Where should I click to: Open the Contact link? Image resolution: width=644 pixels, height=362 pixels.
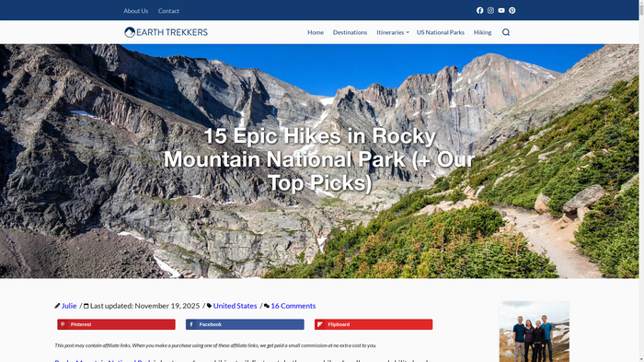(x=168, y=11)
